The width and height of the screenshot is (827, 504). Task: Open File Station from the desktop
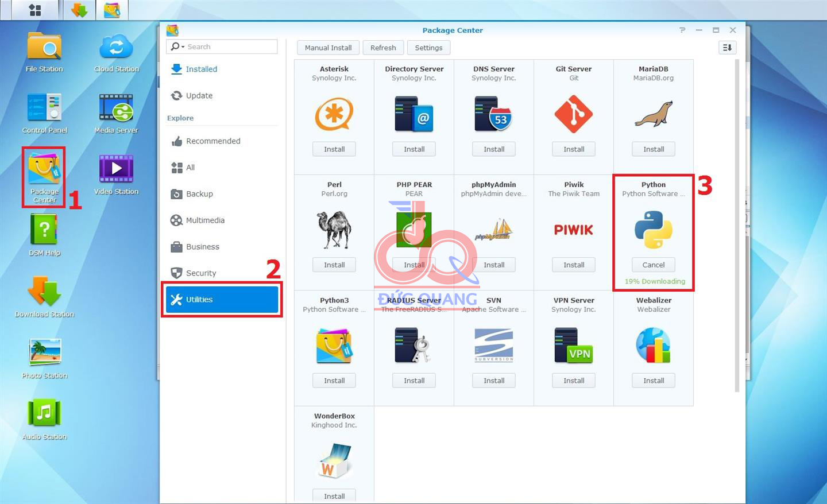click(44, 52)
